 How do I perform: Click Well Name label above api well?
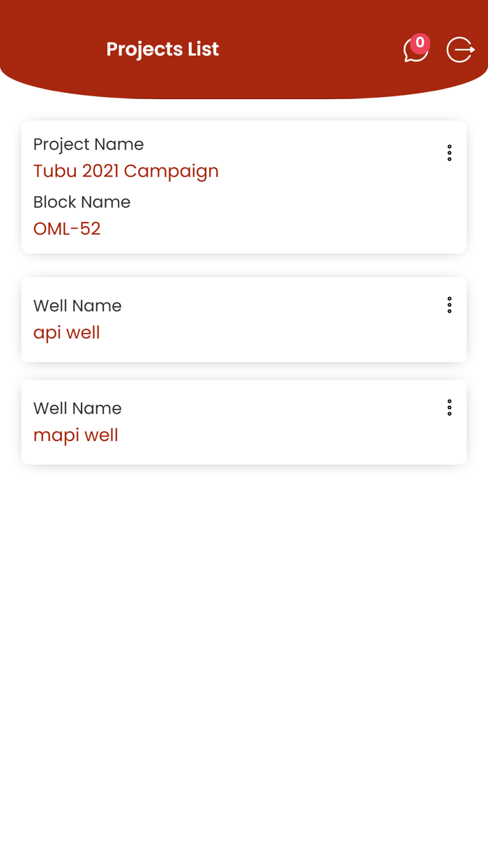point(77,306)
